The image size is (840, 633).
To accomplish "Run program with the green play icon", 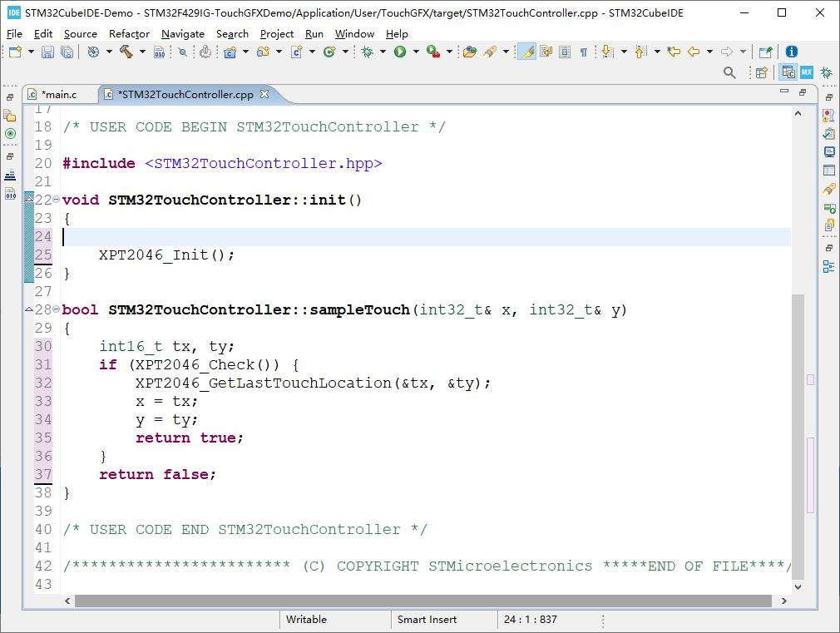I will click(x=400, y=52).
